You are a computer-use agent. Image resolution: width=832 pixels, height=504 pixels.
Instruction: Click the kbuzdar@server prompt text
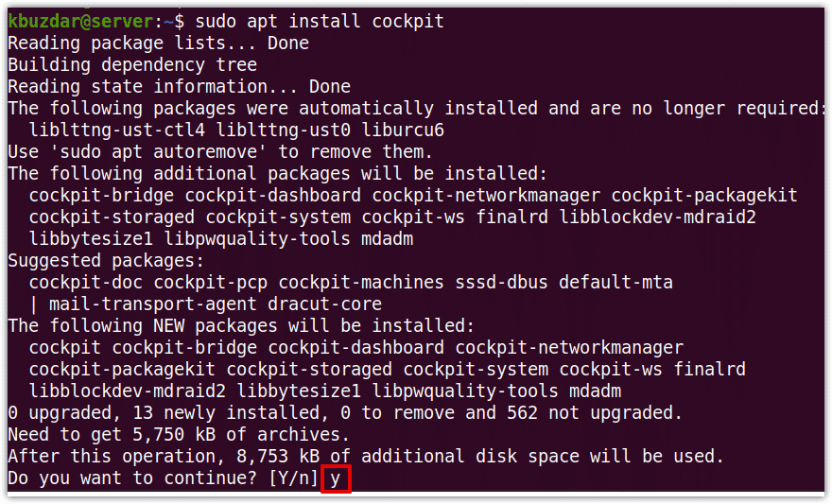click(80, 21)
